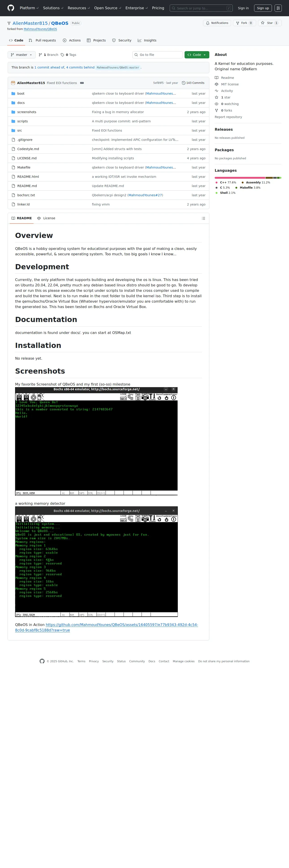
Task: Open the Pricing page
Action: (x=158, y=8)
